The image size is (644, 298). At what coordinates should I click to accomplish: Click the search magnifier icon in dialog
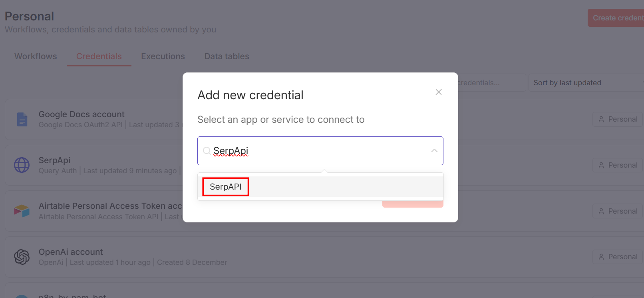207,151
